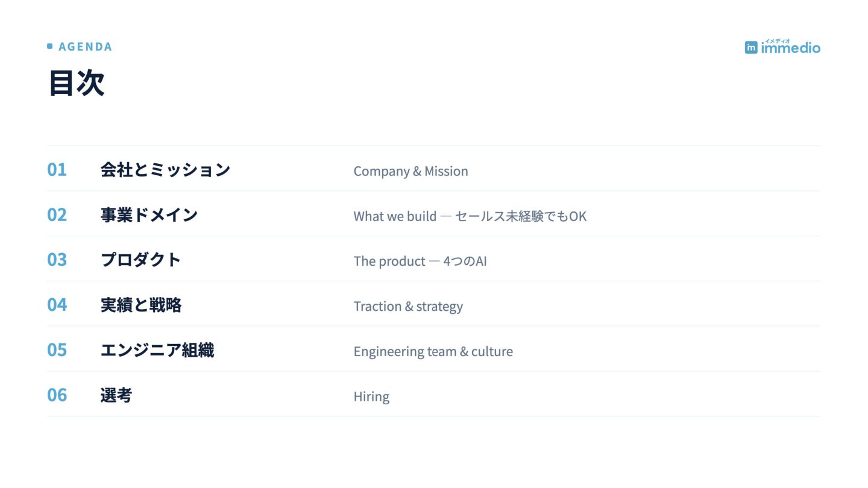This screenshot has height=488, width=868.
Task: Click the immedio wordmark text
Action: click(x=790, y=47)
